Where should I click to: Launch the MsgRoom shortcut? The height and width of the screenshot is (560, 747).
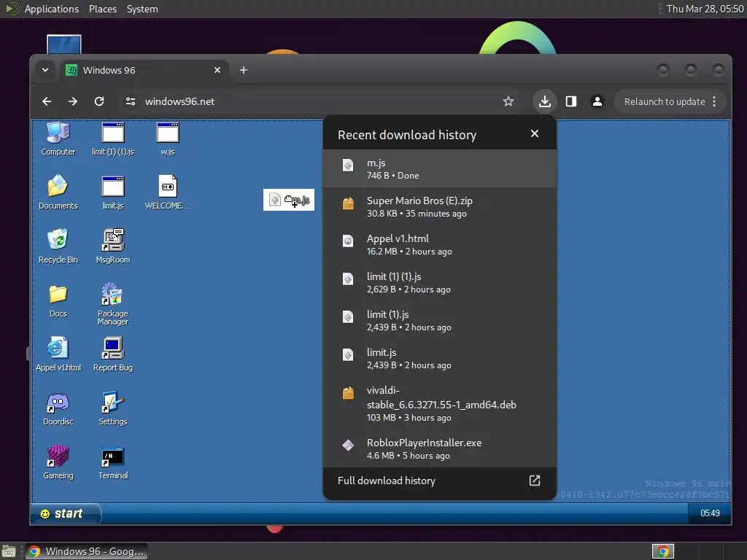pyautogui.click(x=113, y=246)
